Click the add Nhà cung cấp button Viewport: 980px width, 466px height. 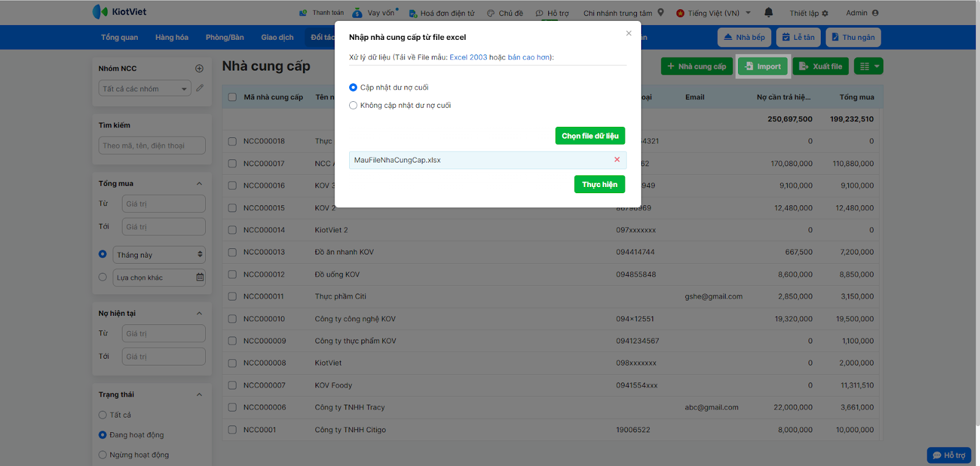click(696, 66)
